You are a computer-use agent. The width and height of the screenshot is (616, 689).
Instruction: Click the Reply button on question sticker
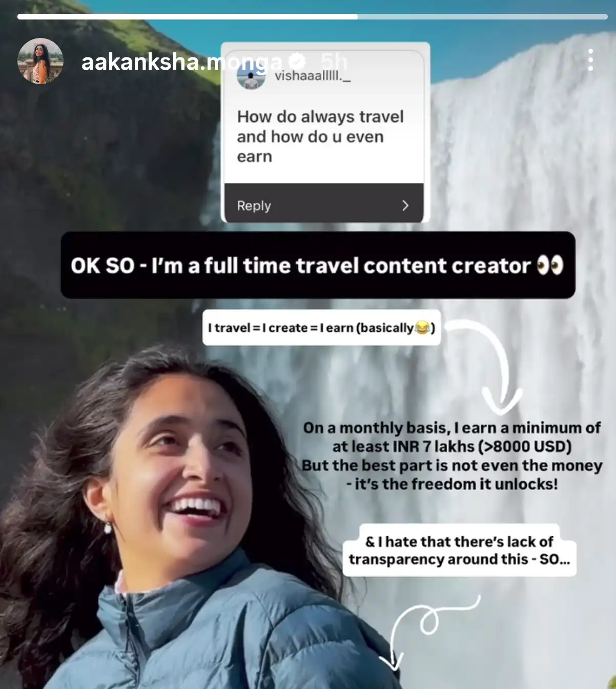[324, 205]
